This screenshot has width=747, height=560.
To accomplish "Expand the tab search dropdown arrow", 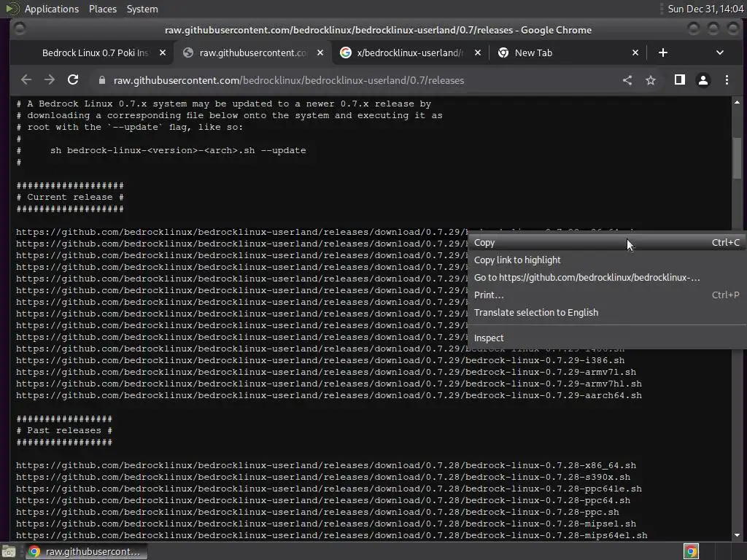I will (720, 52).
